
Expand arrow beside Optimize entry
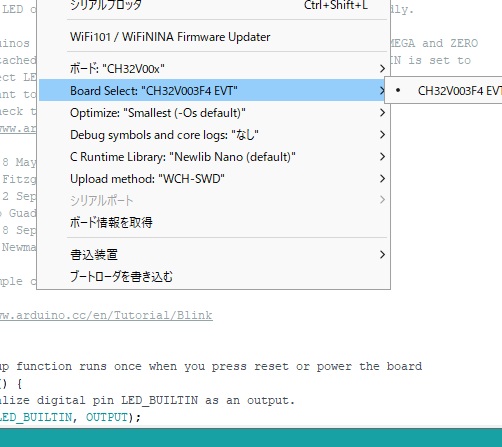point(382,113)
